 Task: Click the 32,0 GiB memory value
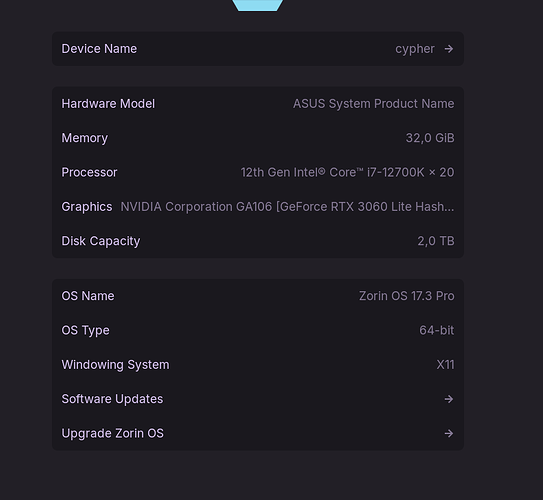click(x=430, y=138)
